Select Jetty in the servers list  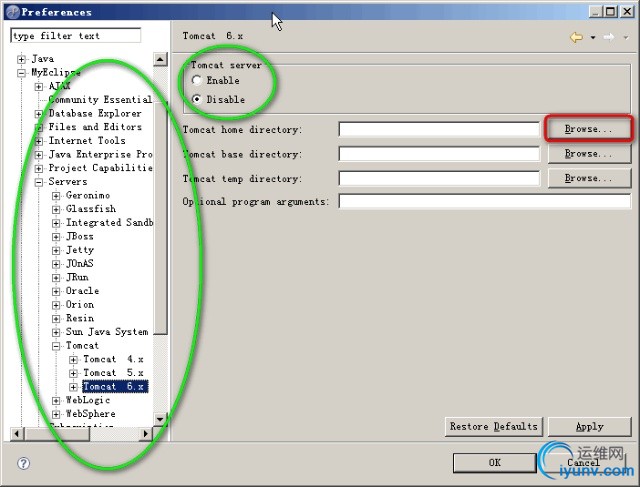point(80,250)
